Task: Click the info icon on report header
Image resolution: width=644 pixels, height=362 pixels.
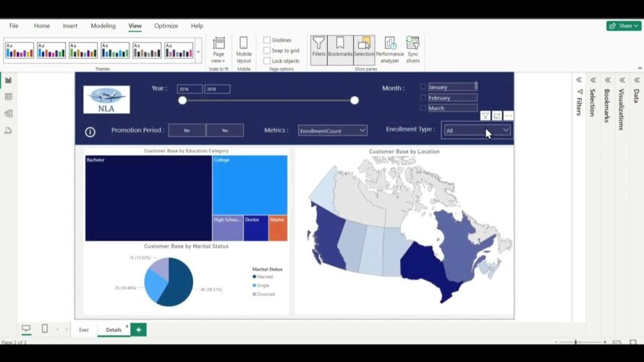Action: [90, 132]
